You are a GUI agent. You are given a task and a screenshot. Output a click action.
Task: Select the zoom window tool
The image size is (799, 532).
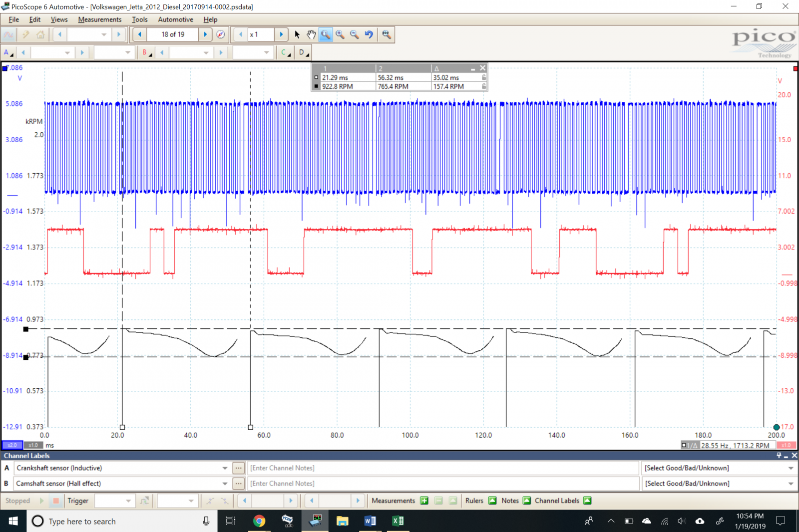click(326, 34)
